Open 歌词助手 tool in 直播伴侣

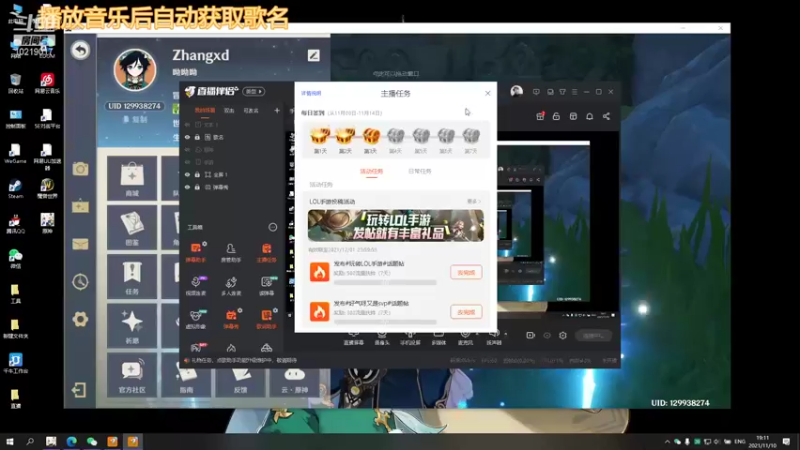tap(266, 318)
